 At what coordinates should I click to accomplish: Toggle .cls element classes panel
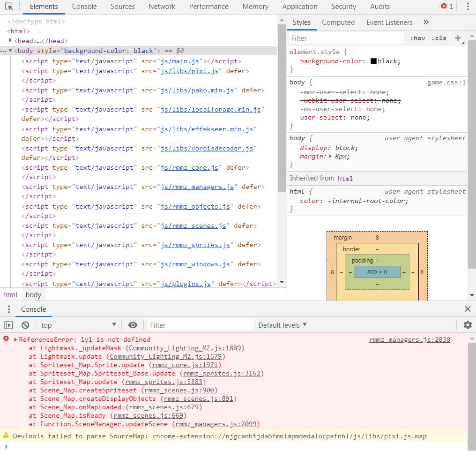439,38
